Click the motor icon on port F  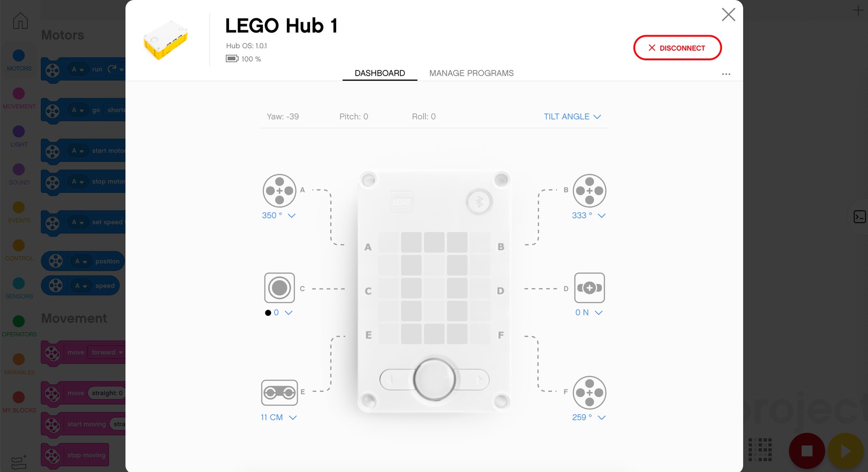[x=589, y=392]
